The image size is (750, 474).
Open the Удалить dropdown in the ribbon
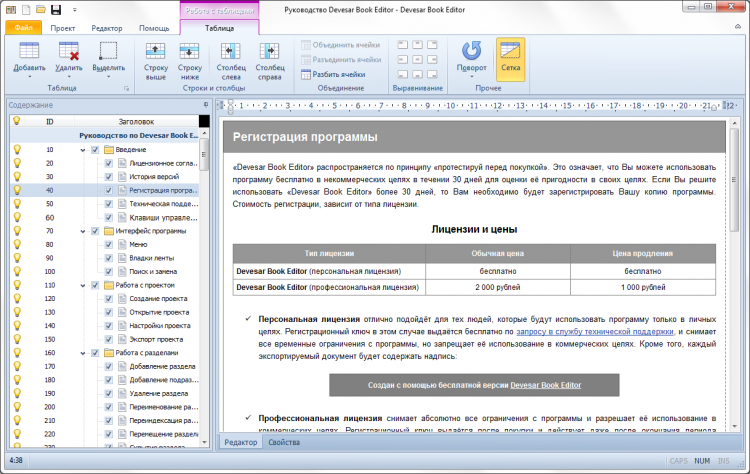coord(68,68)
